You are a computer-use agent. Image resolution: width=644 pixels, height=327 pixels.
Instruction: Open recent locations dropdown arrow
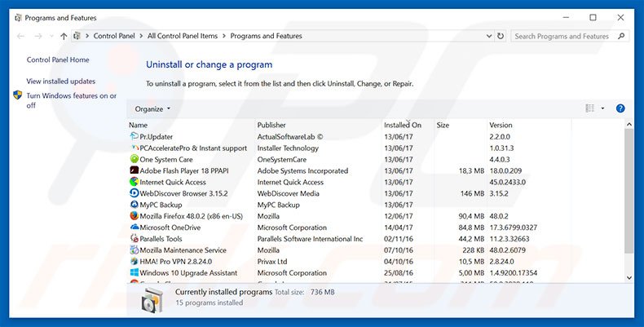point(51,36)
